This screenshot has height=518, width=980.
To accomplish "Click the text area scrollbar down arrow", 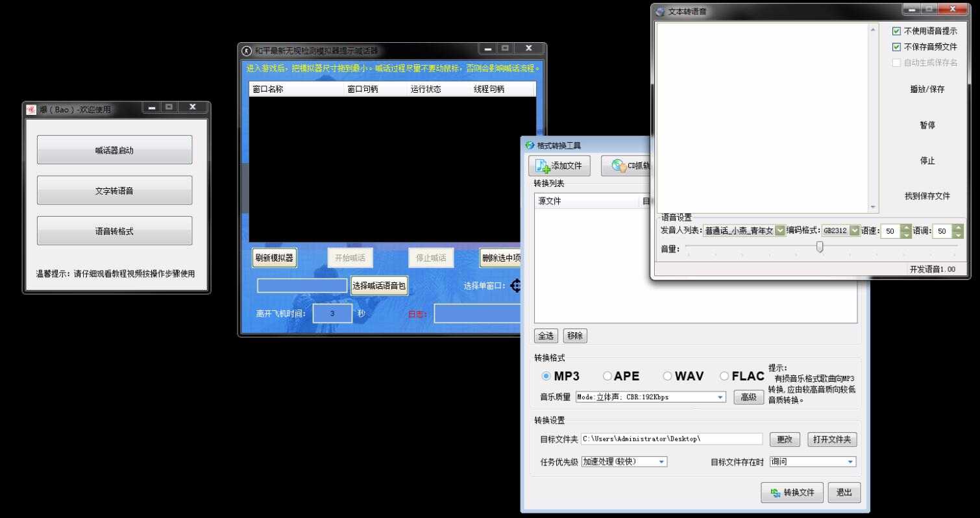I will click(873, 207).
